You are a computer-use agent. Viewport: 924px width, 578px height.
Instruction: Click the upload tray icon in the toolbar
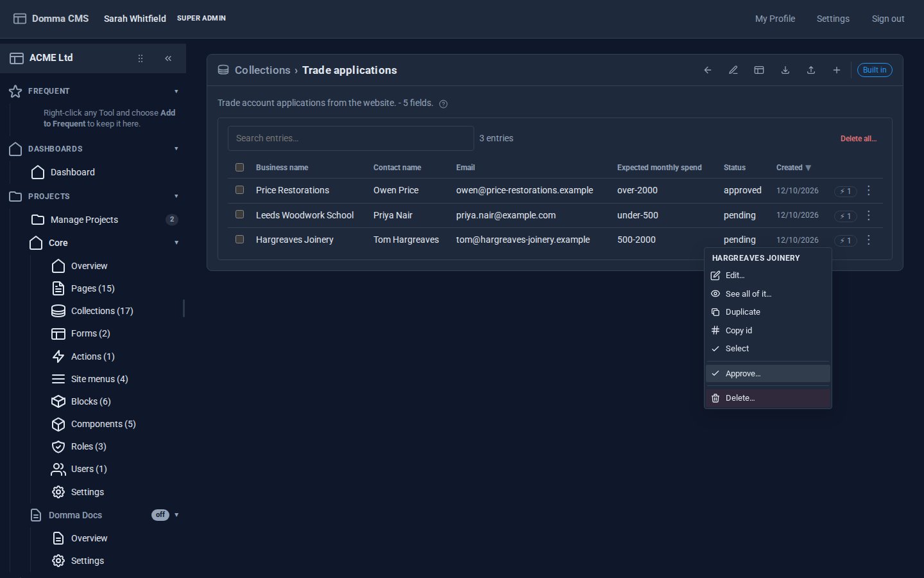click(x=811, y=70)
